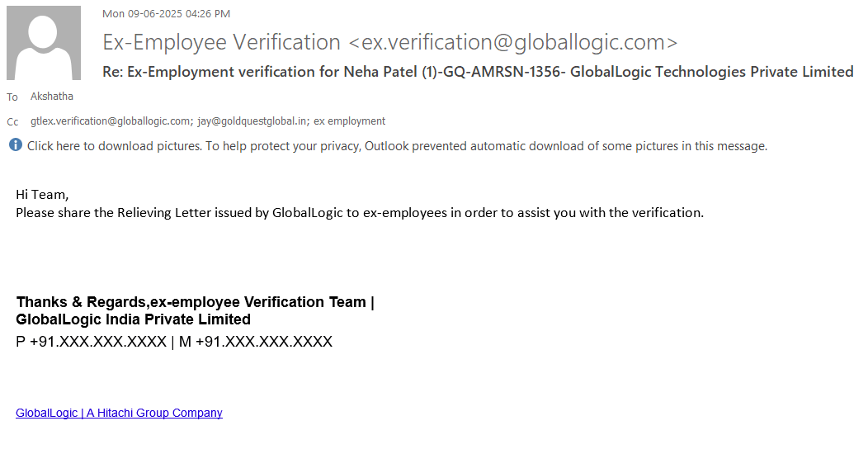This screenshot has height=454, width=868.
Task: Click 'GlobalLogic India Private Limited' signature text
Action: [x=134, y=319]
